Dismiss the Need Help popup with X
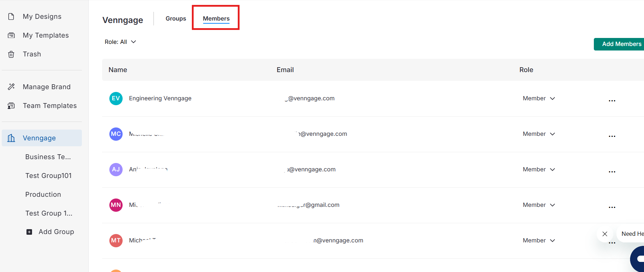Screen dimensions: 644x272 click(x=605, y=234)
